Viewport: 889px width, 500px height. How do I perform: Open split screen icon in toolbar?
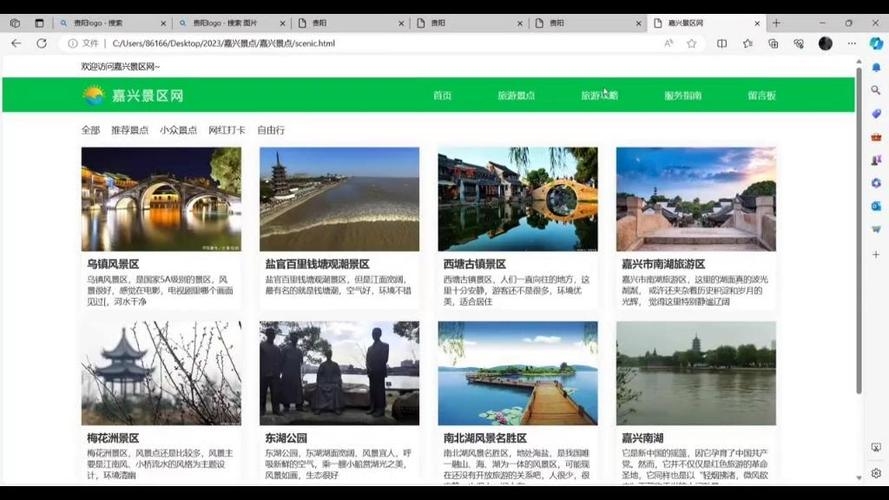coord(722,43)
